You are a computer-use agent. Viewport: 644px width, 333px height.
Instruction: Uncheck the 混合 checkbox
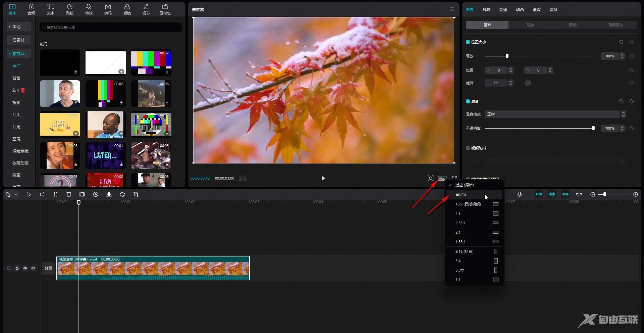pyautogui.click(x=468, y=101)
